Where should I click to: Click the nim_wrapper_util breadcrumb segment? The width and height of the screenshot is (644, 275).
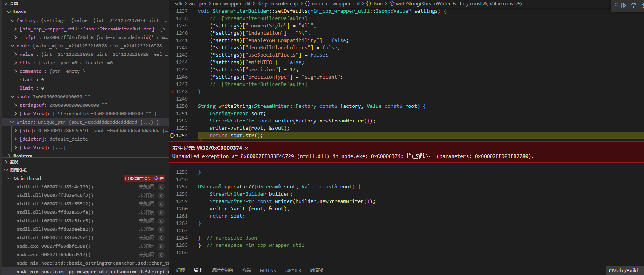232,4
